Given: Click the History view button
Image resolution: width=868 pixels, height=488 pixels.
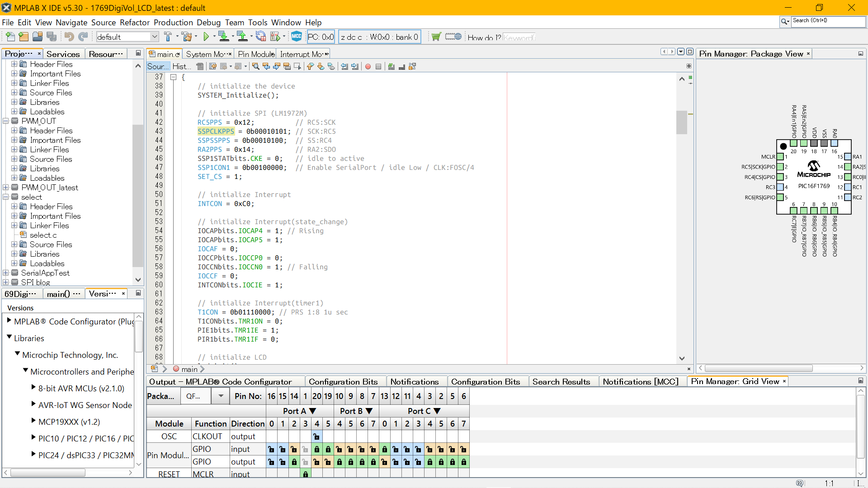Looking at the screenshot, I should tap(181, 66).
